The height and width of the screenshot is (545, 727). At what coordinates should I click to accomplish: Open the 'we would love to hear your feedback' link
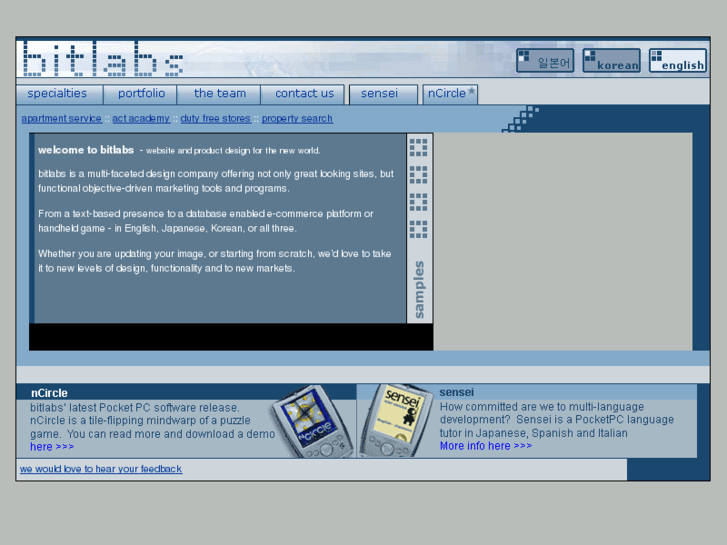[x=101, y=469]
